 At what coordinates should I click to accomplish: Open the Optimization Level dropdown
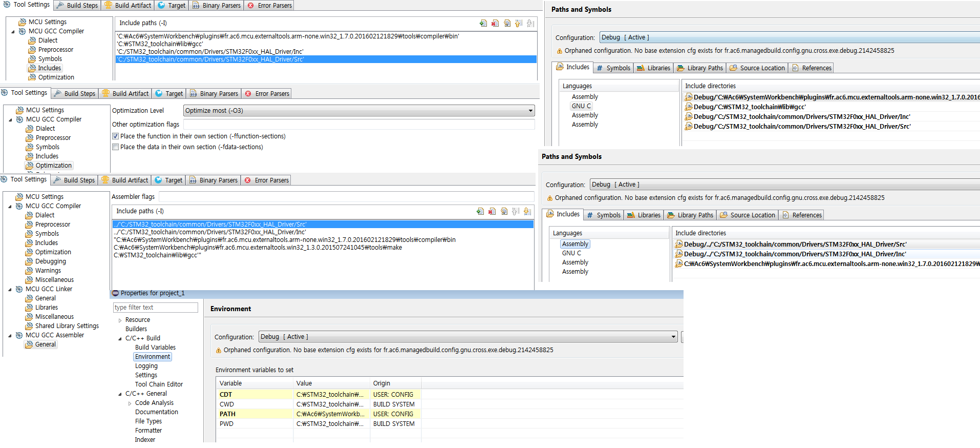pos(530,111)
